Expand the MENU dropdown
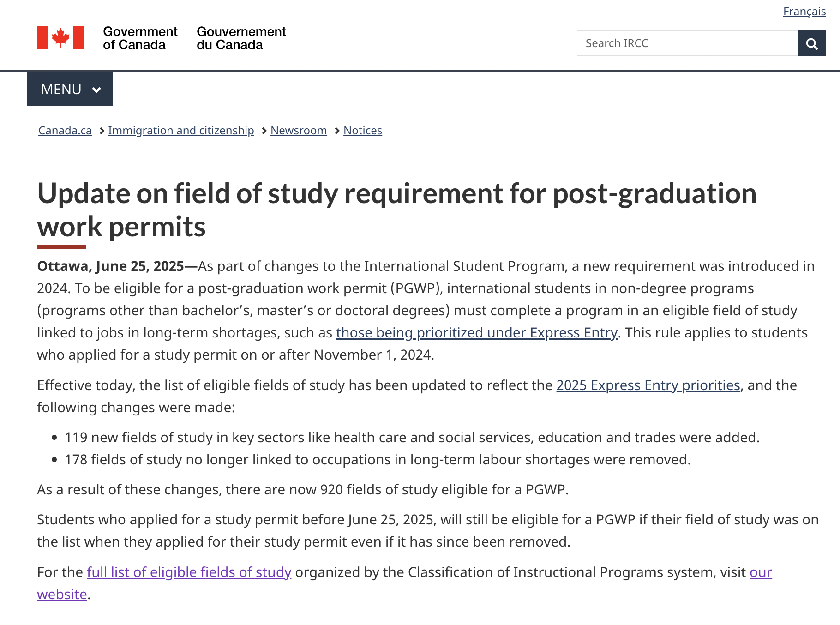840x625 pixels. 69,89
